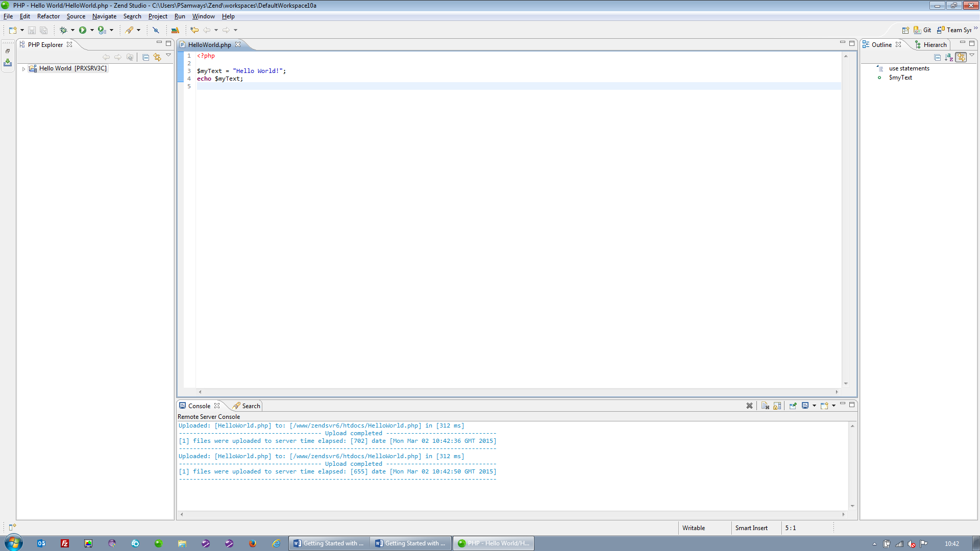Click the green Run button icon
Viewport: 980px width, 551px height.
(x=83, y=30)
